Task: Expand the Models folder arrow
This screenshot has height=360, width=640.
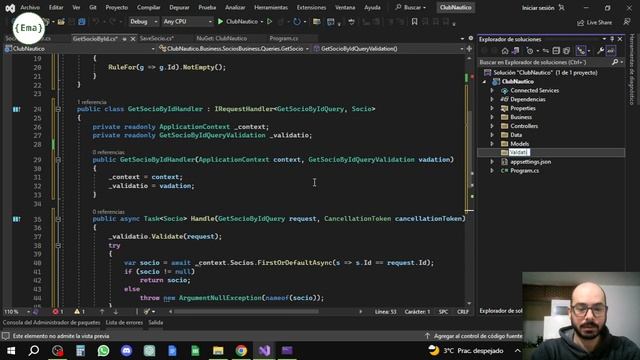Action: [x=492, y=144]
